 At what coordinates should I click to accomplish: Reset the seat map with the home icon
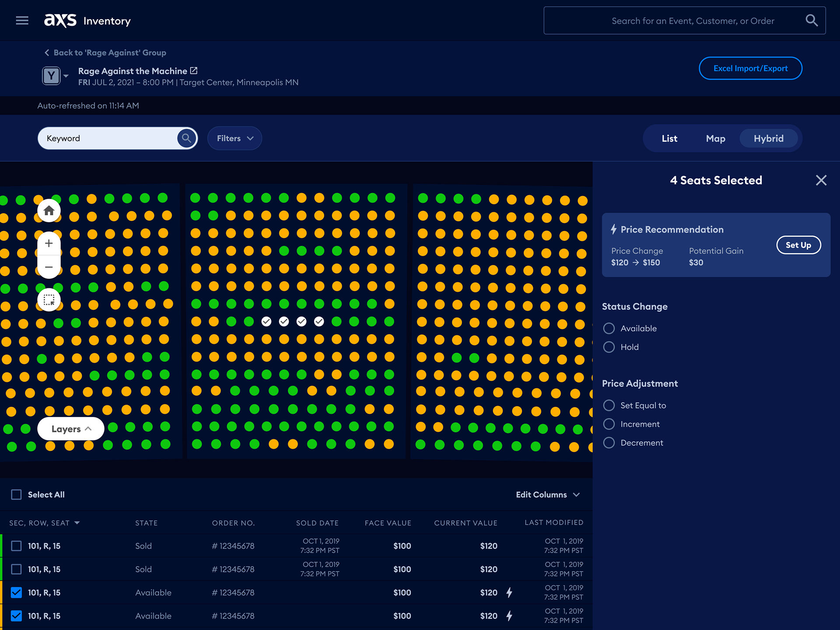coord(49,211)
